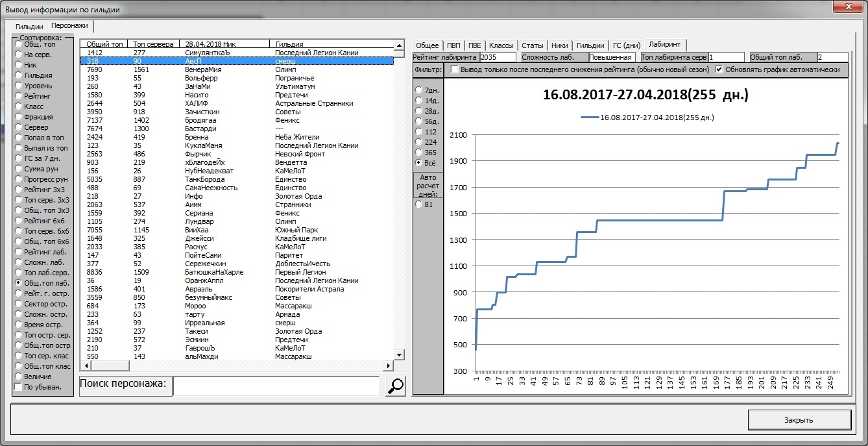868x446 pixels.
Task: Enable the 'По убыван.' descending checkbox
Action: [18, 387]
